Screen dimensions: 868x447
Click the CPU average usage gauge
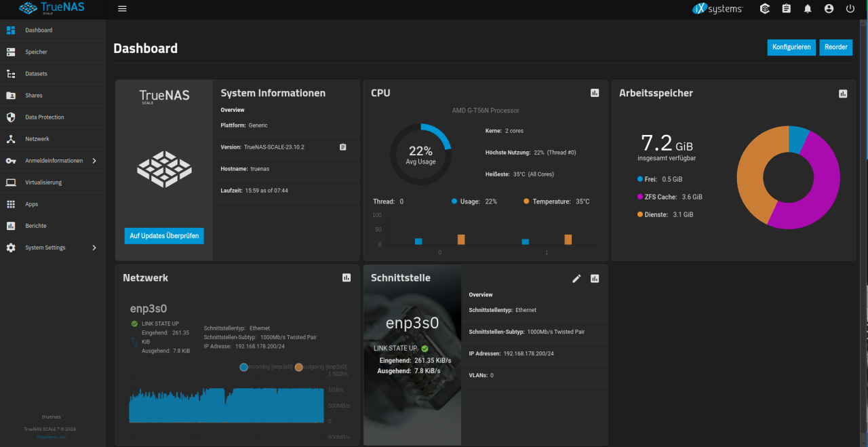[x=420, y=155]
